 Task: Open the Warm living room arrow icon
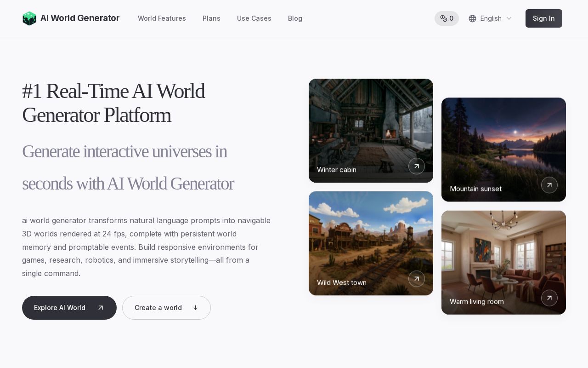(549, 298)
